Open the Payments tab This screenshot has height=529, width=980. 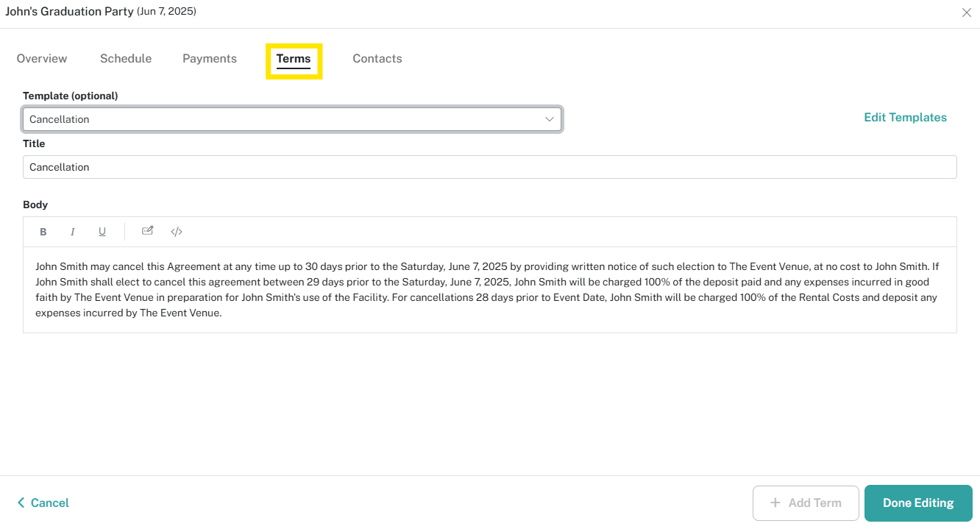(x=210, y=59)
